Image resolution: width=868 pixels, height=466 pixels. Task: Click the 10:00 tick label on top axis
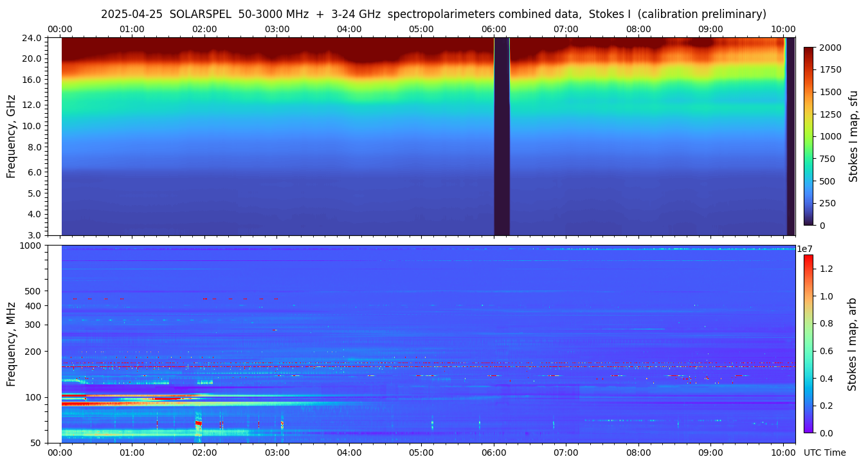pyautogui.click(x=783, y=30)
